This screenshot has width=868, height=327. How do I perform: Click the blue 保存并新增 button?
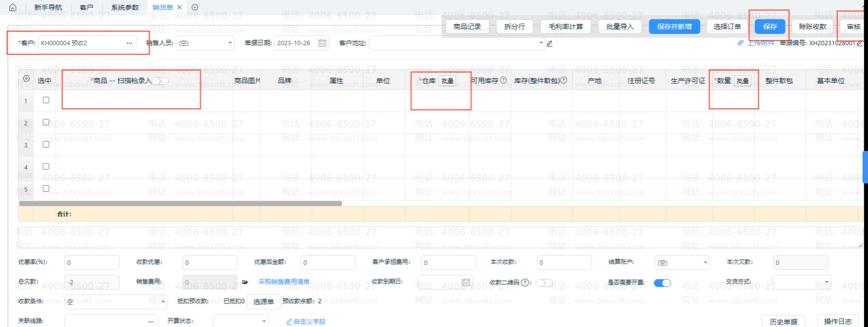[674, 27]
